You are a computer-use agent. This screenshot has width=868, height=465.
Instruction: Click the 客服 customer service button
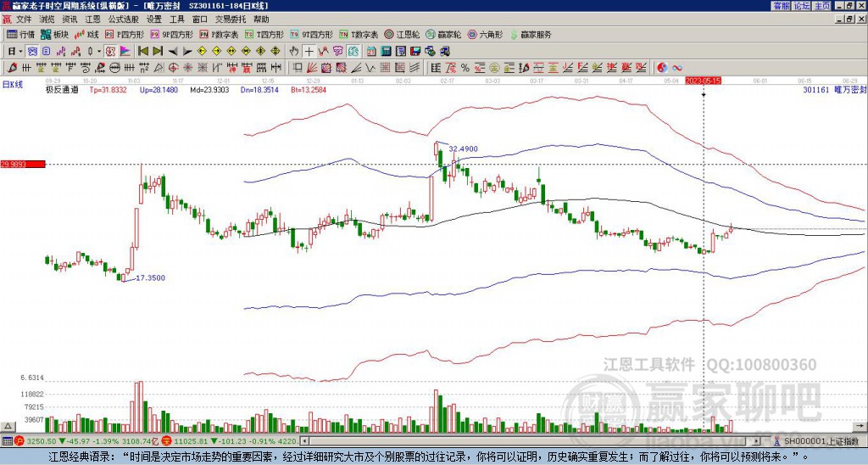(781, 6)
